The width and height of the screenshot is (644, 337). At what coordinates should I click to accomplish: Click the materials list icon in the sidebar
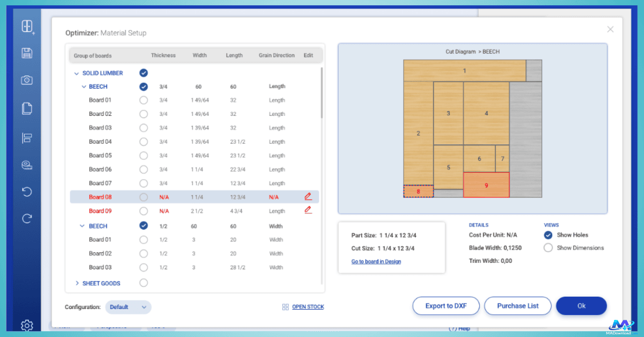coord(27,137)
